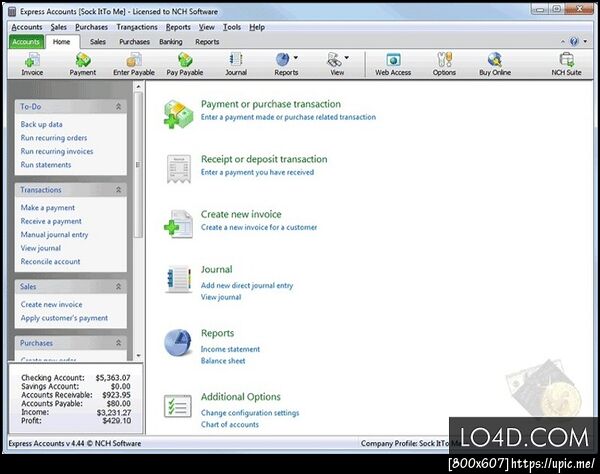Click Reconcile account link

[51, 262]
